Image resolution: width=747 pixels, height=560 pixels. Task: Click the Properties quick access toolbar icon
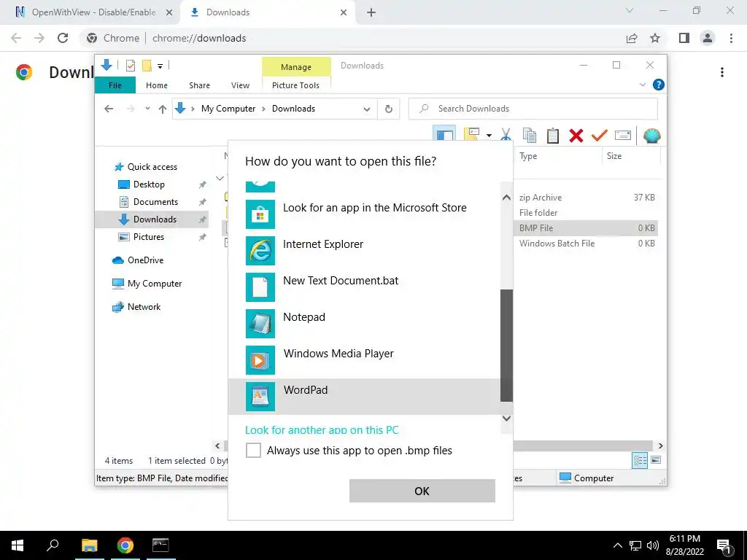tap(130, 66)
